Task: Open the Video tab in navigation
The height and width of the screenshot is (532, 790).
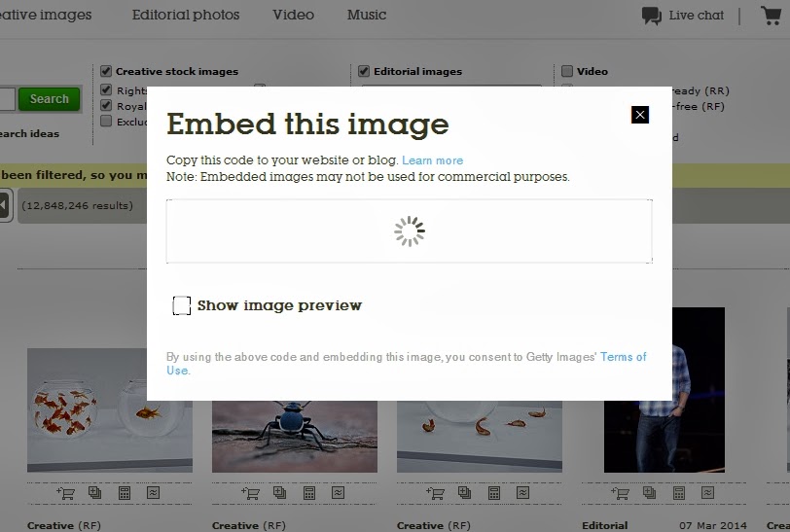Action: click(293, 15)
